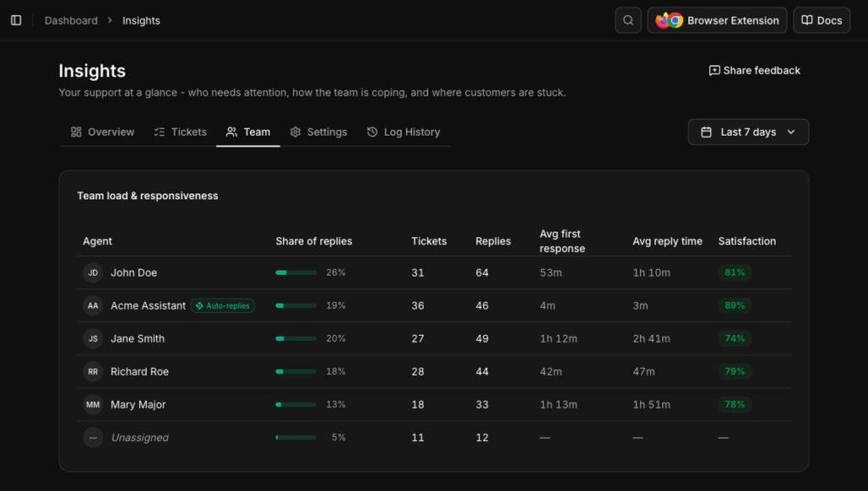Click John Doe's replies count 64
The height and width of the screenshot is (491, 868).
pyautogui.click(x=482, y=272)
